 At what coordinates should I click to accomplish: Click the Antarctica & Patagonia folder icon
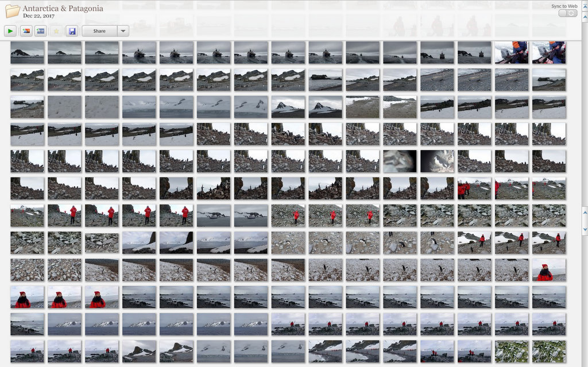(x=12, y=11)
